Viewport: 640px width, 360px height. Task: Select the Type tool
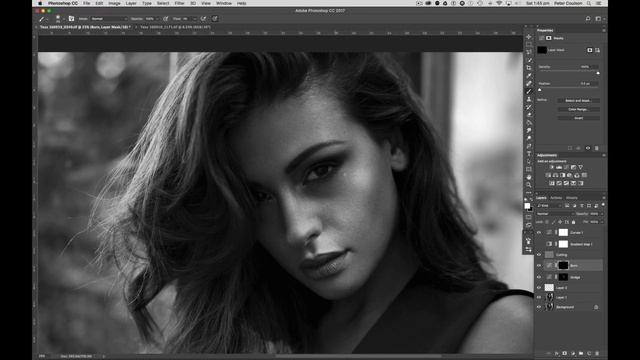pos(529,154)
